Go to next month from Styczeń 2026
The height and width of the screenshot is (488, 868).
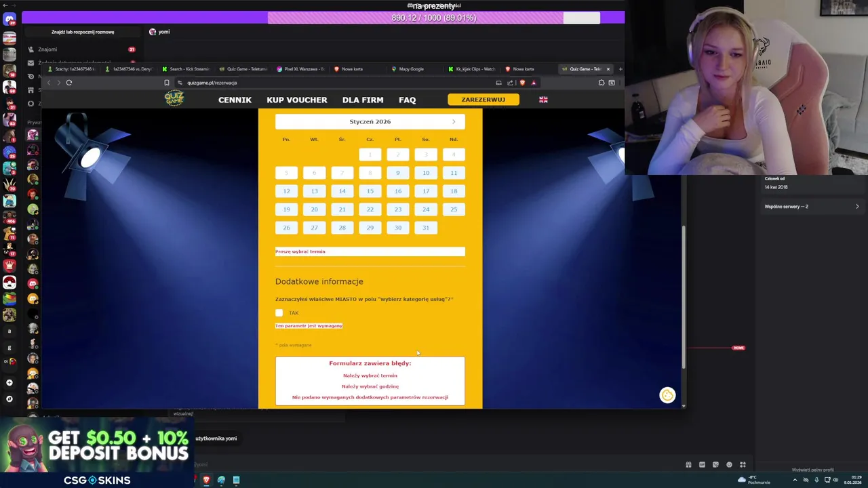[454, 122]
